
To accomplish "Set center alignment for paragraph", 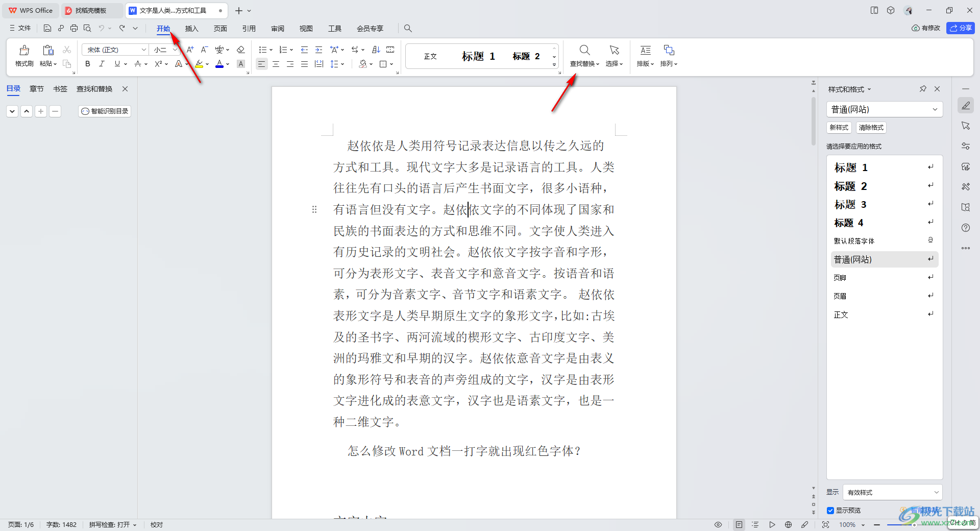I will tap(276, 64).
